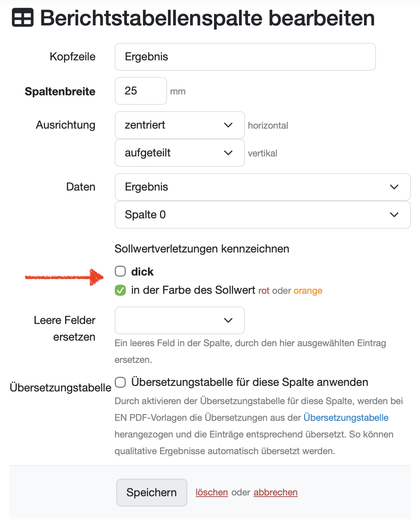
Task: Enable Übersetzungstabelle für diese Spalte checkbox
Action: point(120,382)
